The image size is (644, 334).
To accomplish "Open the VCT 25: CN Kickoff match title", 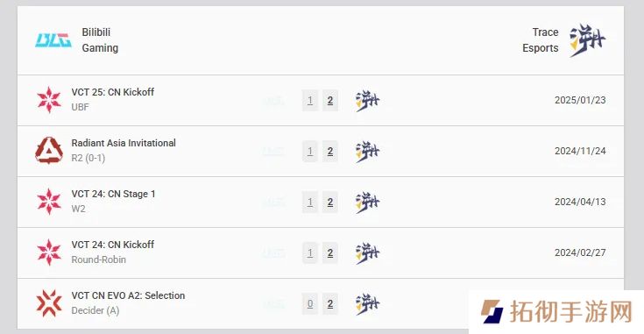I will coord(112,92).
